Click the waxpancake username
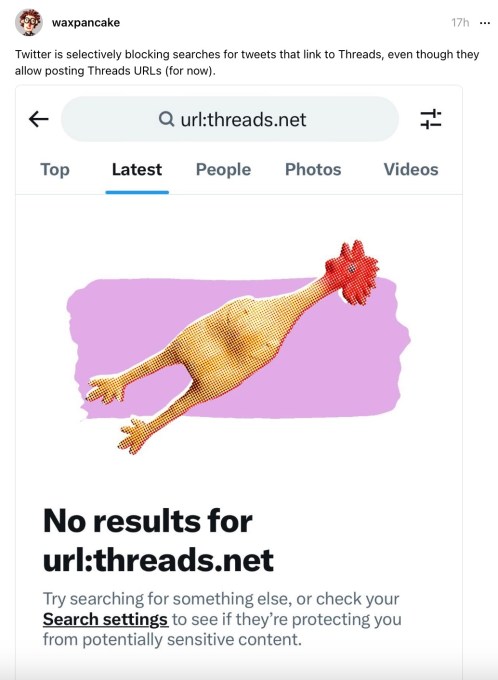 coord(86,23)
